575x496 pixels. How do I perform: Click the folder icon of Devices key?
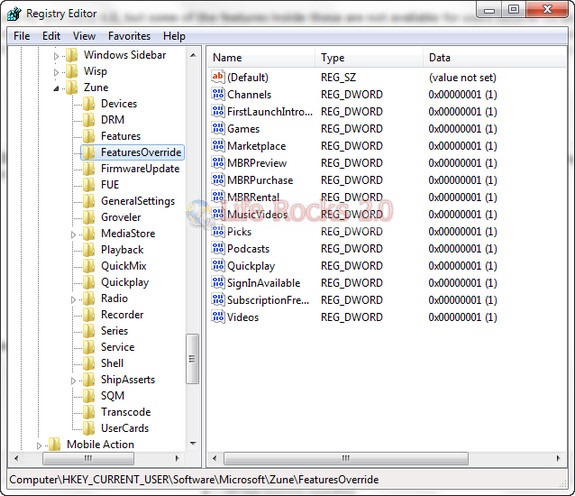pyautogui.click(x=89, y=104)
